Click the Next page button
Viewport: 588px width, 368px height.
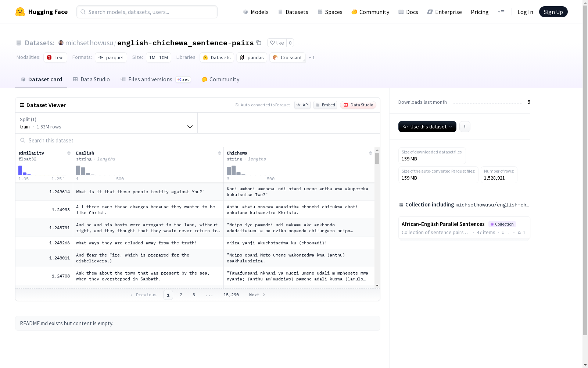(x=257, y=295)
